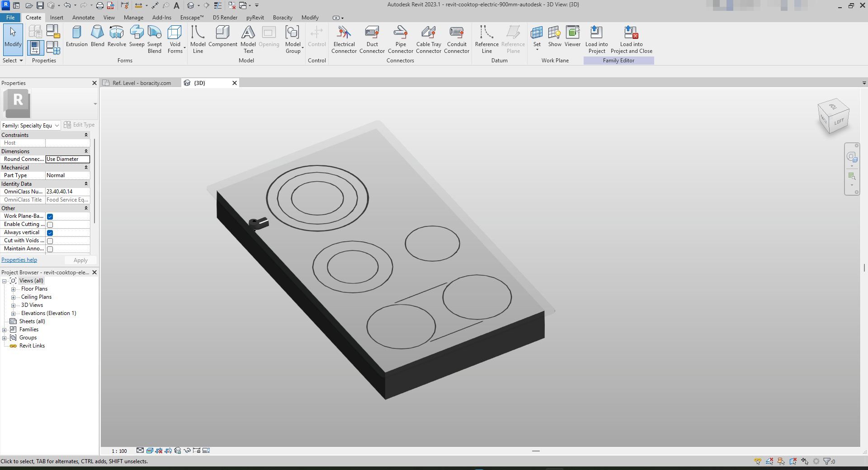Show the work plane
Image resolution: width=868 pixels, height=470 pixels.
555,36
